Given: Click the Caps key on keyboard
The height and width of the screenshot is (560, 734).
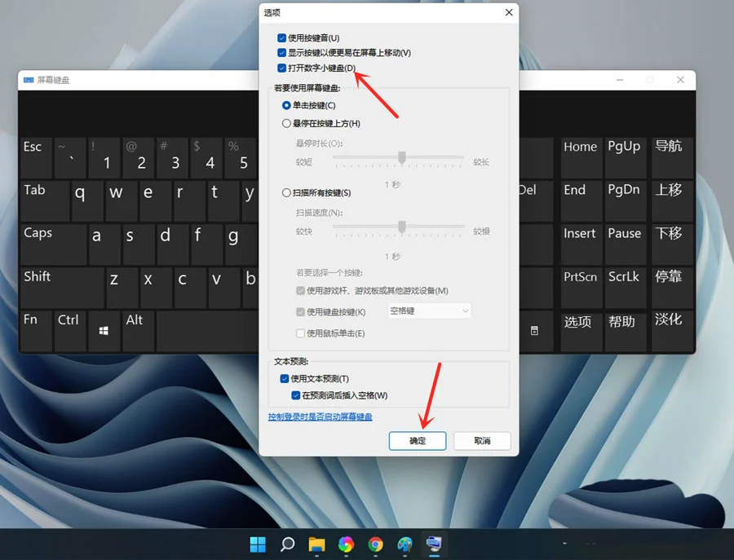Looking at the screenshot, I should (53, 245).
